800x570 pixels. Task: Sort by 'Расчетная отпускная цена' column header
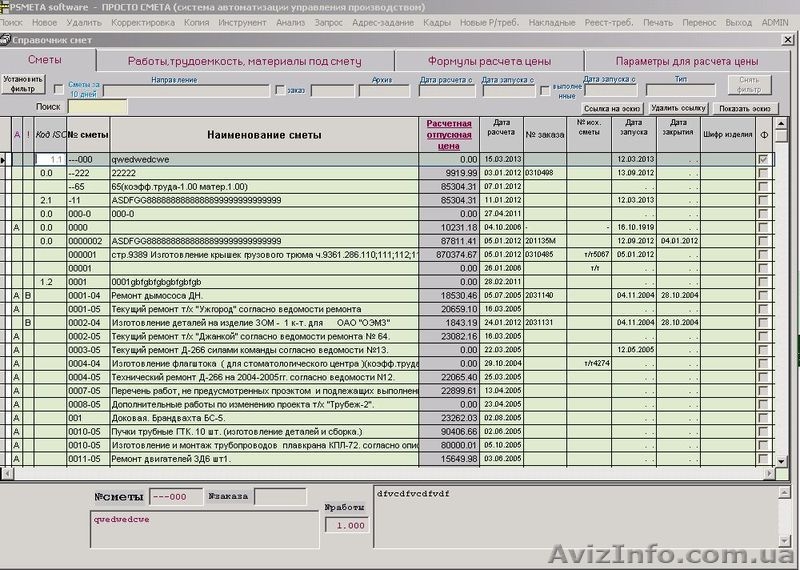pyautogui.click(x=448, y=133)
